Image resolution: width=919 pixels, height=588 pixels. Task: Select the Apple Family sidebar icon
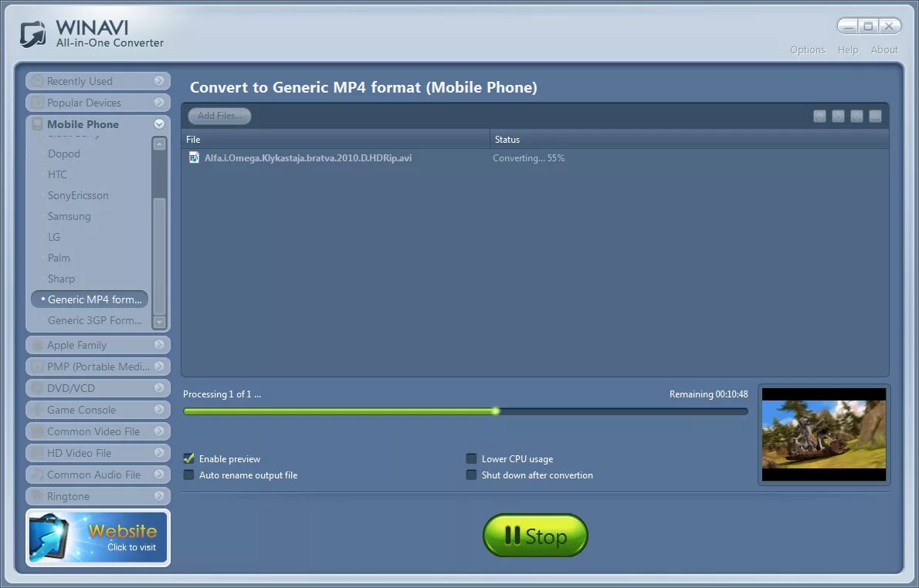(37, 344)
